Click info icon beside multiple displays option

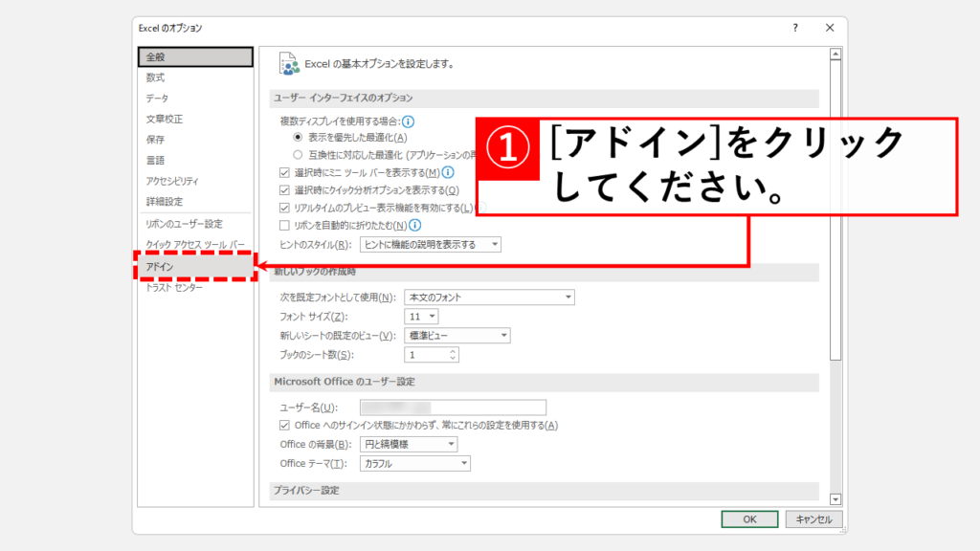(x=409, y=121)
